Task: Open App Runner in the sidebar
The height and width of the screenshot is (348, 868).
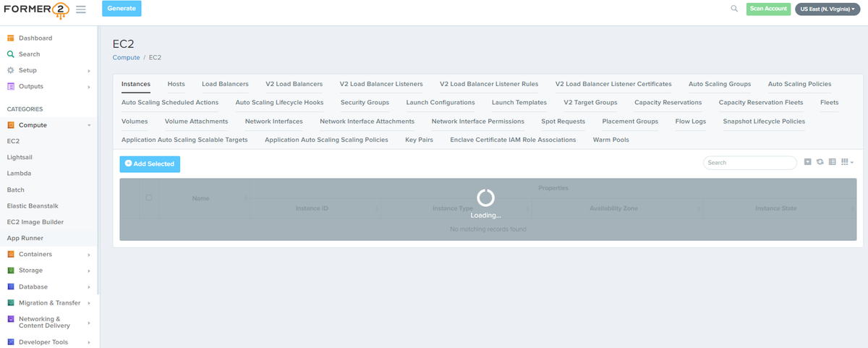Action: tap(25, 238)
